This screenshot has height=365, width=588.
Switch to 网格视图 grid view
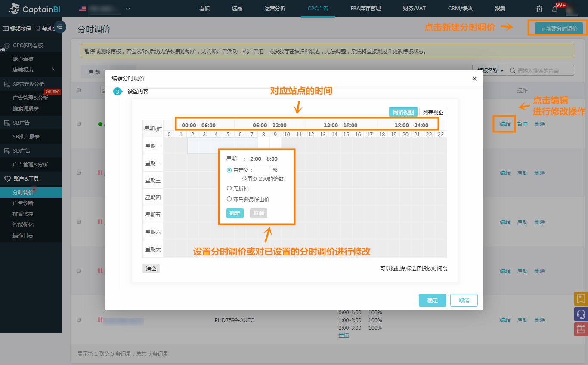pyautogui.click(x=403, y=112)
